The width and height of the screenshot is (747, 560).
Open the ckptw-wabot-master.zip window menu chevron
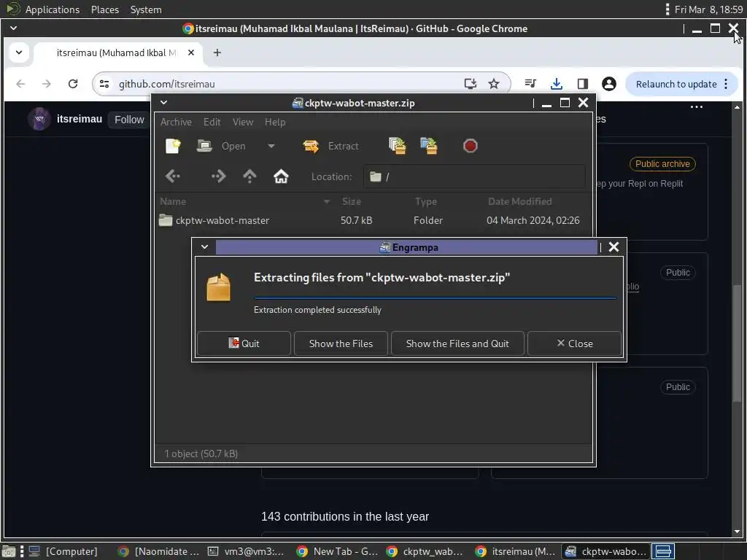tap(163, 102)
